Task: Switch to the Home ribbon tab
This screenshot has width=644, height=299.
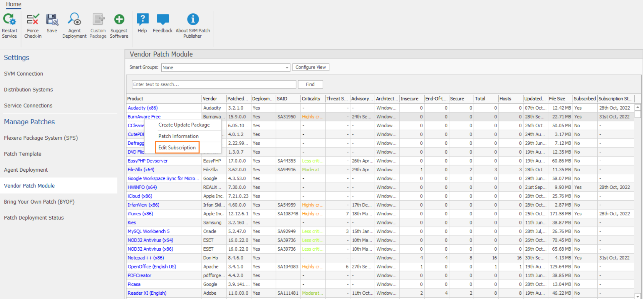Action: point(14,4)
